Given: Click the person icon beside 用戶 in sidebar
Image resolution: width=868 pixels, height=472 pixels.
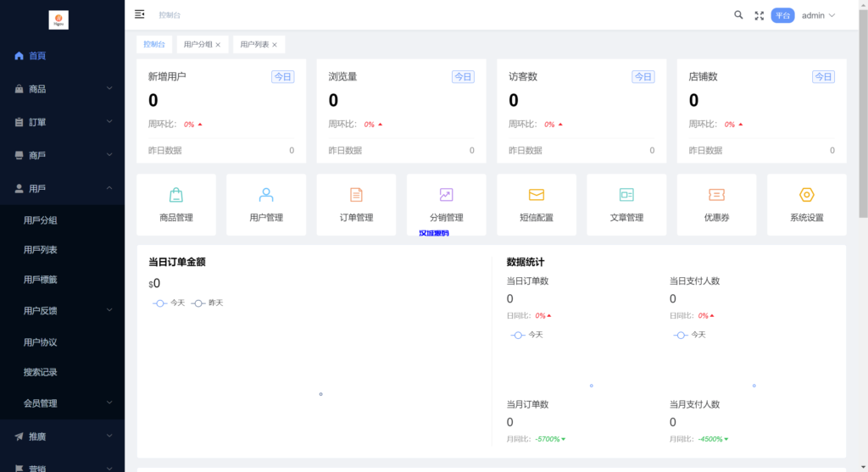Looking at the screenshot, I should point(19,189).
